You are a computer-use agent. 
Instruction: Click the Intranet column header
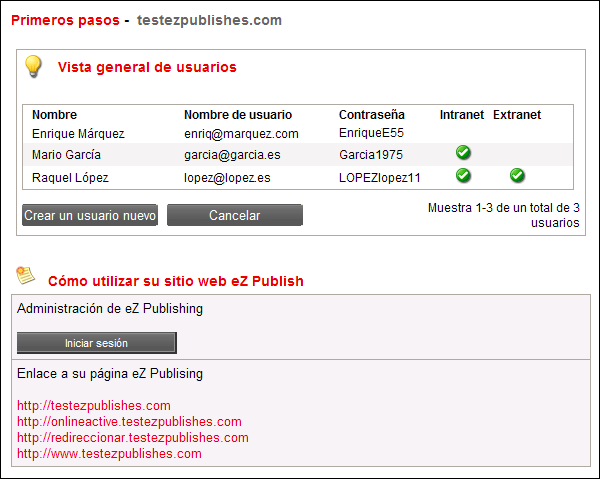(x=461, y=114)
